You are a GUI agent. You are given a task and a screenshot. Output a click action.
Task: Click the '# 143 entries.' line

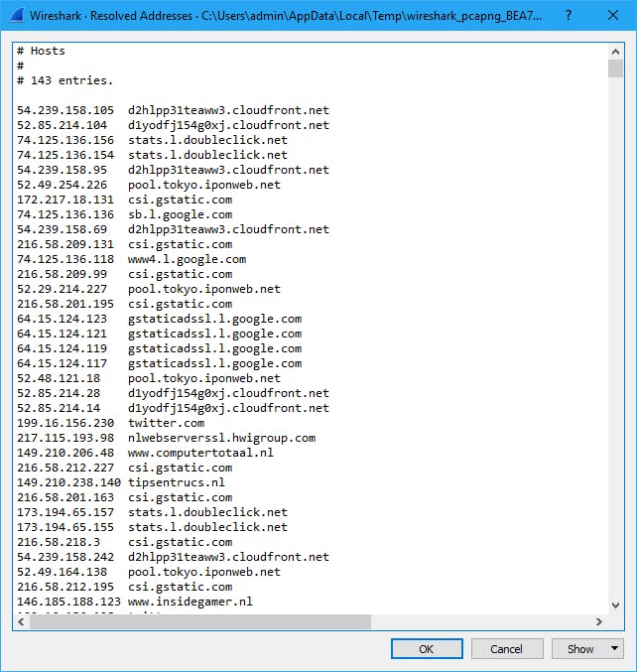point(65,80)
